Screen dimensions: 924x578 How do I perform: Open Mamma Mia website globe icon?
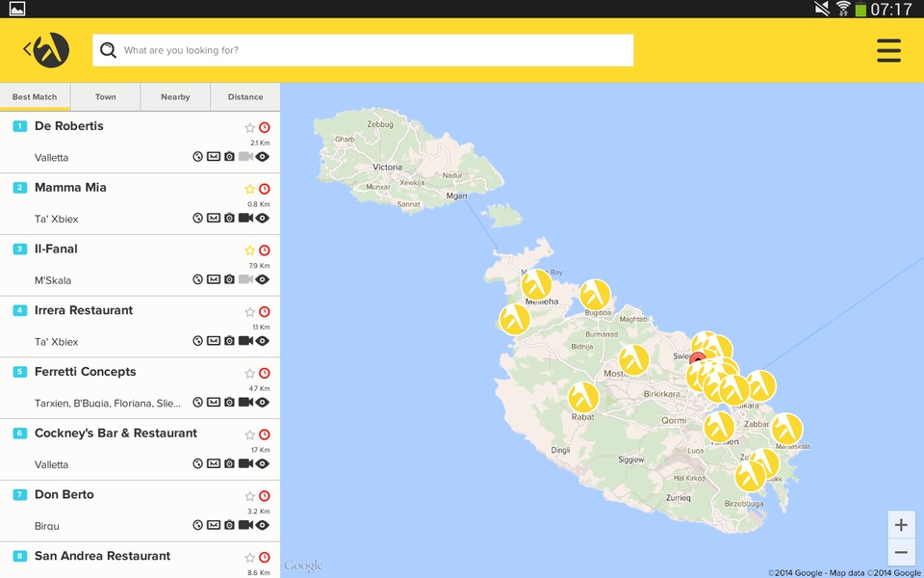[x=198, y=218]
